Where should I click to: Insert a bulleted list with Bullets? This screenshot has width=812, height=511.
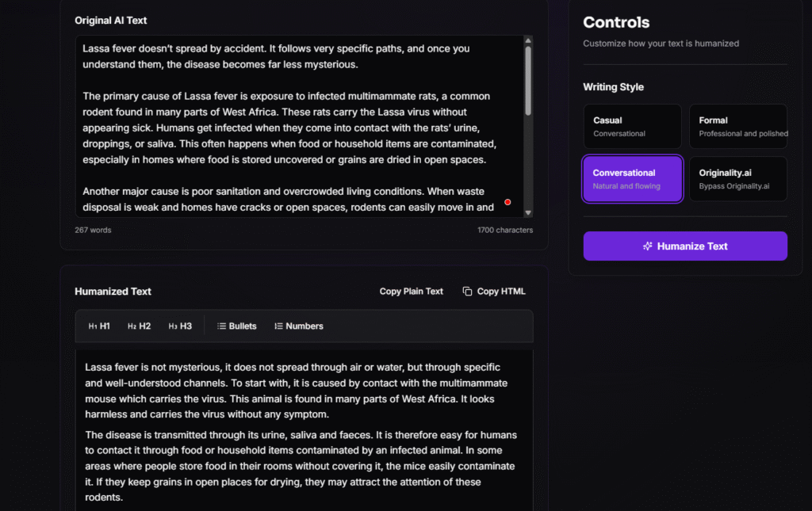237,326
